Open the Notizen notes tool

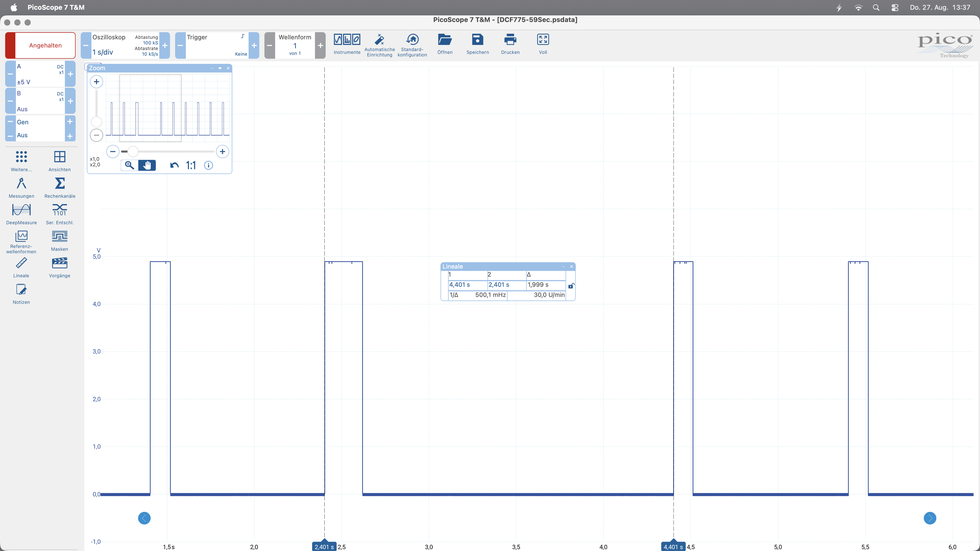pos(21,294)
